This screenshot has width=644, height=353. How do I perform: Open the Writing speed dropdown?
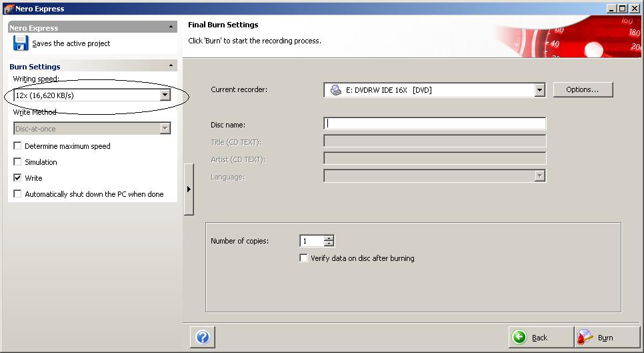tap(165, 95)
